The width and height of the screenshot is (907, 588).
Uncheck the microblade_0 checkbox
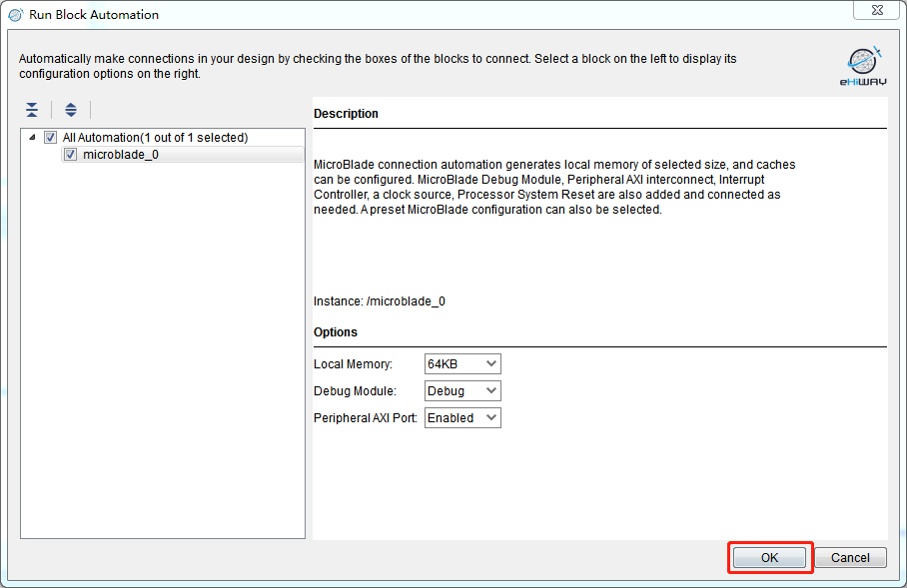(70, 155)
